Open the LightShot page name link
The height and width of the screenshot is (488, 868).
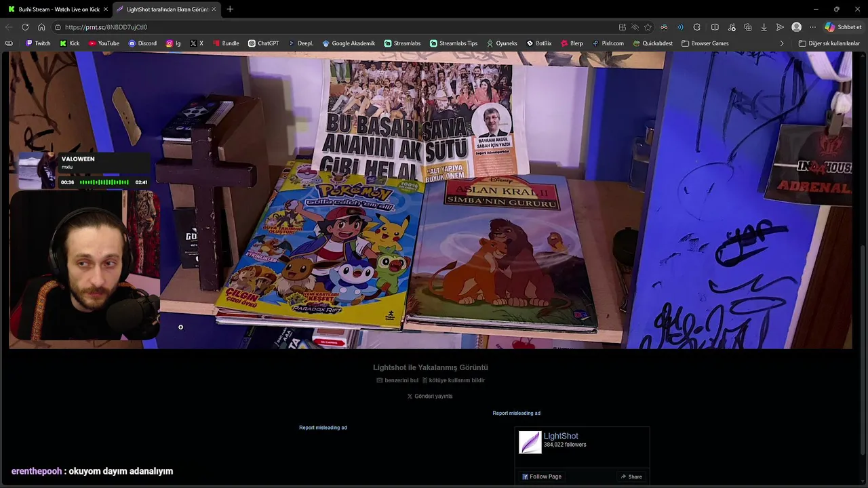pyautogui.click(x=561, y=436)
